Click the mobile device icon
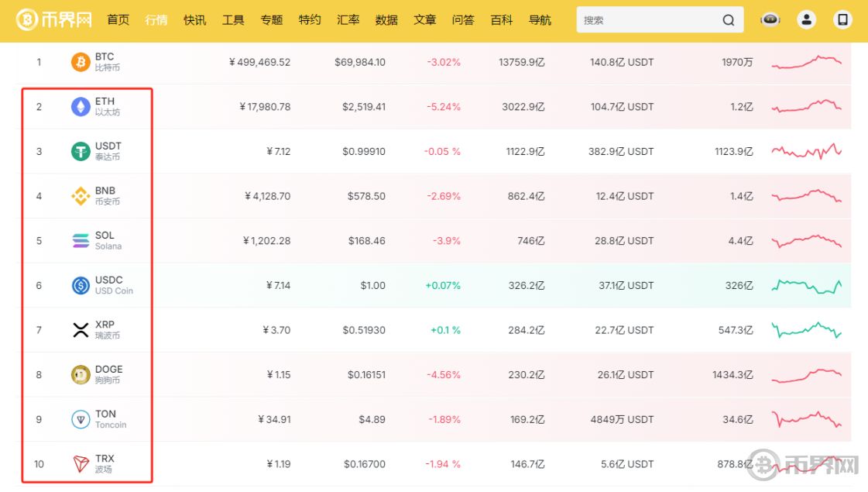Image resolution: width=868 pixels, height=492 pixels. [843, 20]
